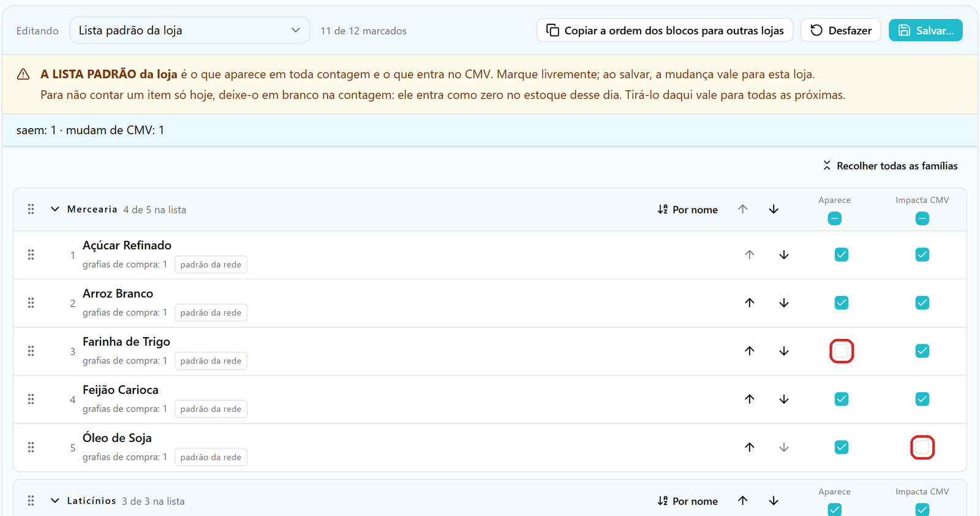Click the Laticínios family drag handle
The height and width of the screenshot is (516, 980).
(x=31, y=501)
